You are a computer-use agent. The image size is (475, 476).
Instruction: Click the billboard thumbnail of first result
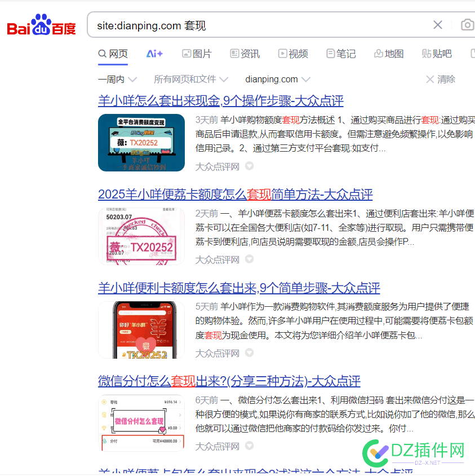click(141, 143)
